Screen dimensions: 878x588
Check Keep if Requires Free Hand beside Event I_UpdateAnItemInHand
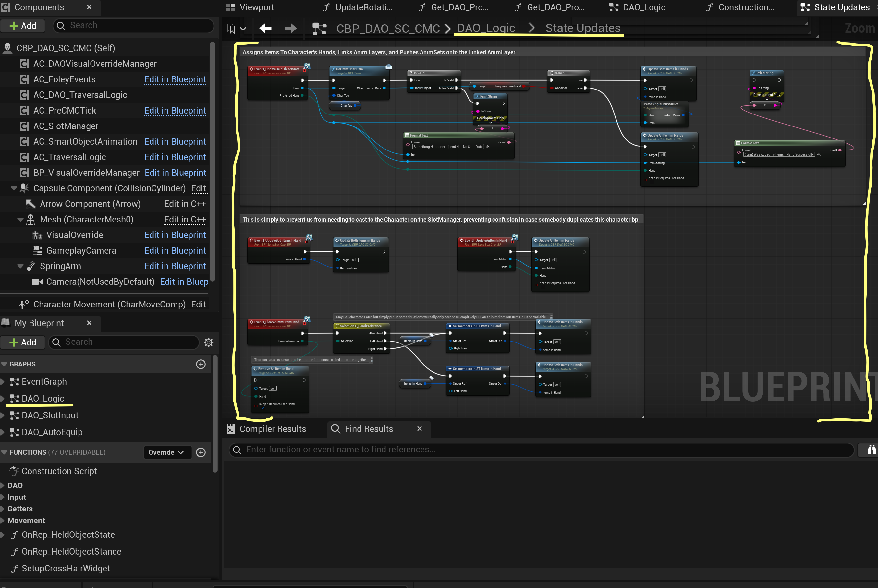coord(543,287)
